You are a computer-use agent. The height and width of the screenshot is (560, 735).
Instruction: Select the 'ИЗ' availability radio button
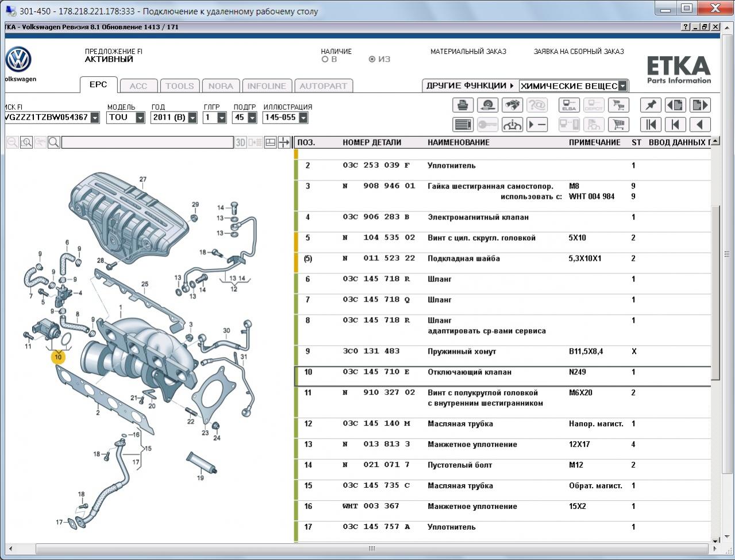(x=372, y=59)
